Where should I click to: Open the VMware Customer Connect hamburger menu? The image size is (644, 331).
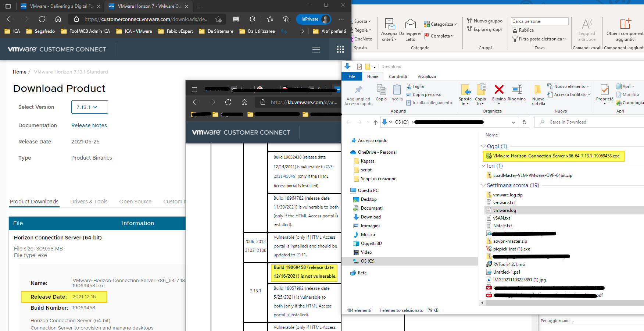point(316,50)
